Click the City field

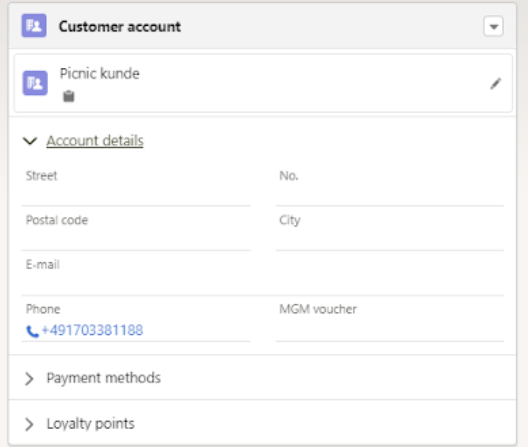point(390,231)
